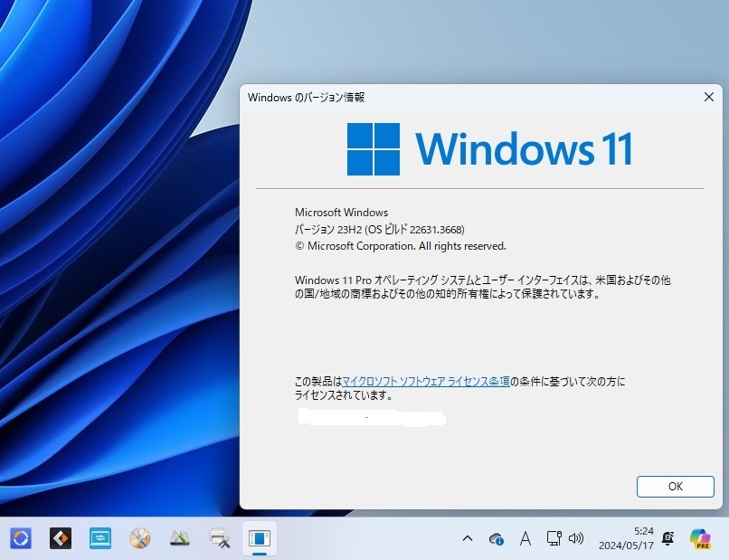The width and height of the screenshot is (729, 560).
Task: Switch IME input mode indicator A
Action: point(525,538)
